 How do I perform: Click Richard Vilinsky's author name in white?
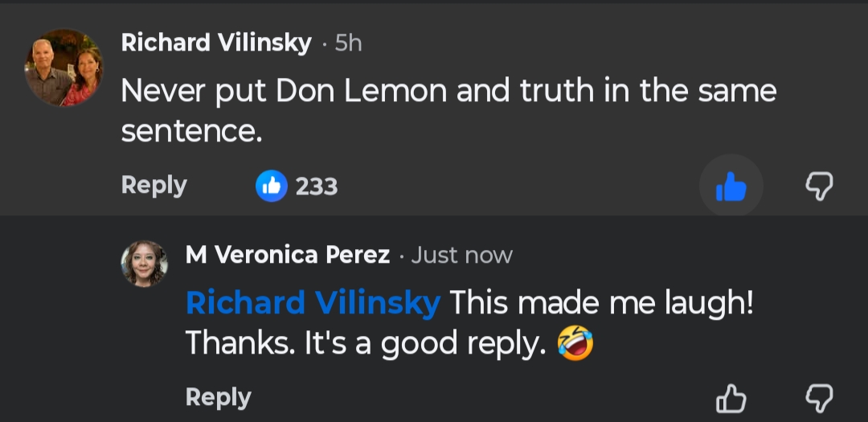click(x=215, y=43)
